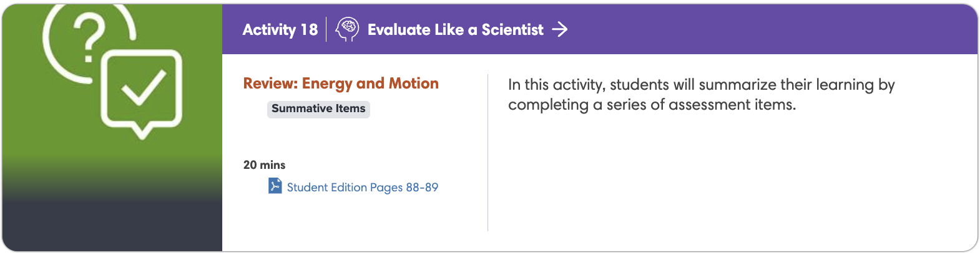
Task: Open Review: Energy and Motion title
Action: (341, 84)
